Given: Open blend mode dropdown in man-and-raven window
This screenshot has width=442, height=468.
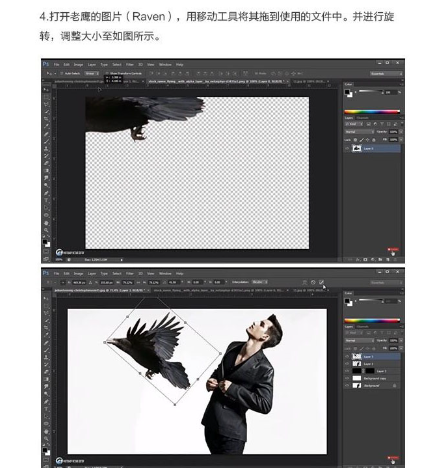Looking at the screenshot, I should click(x=359, y=341).
